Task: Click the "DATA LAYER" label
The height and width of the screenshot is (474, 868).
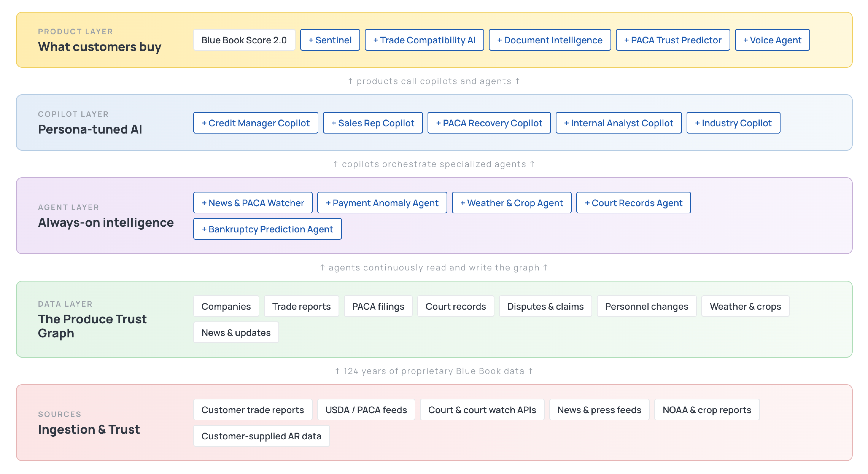Action: point(65,304)
